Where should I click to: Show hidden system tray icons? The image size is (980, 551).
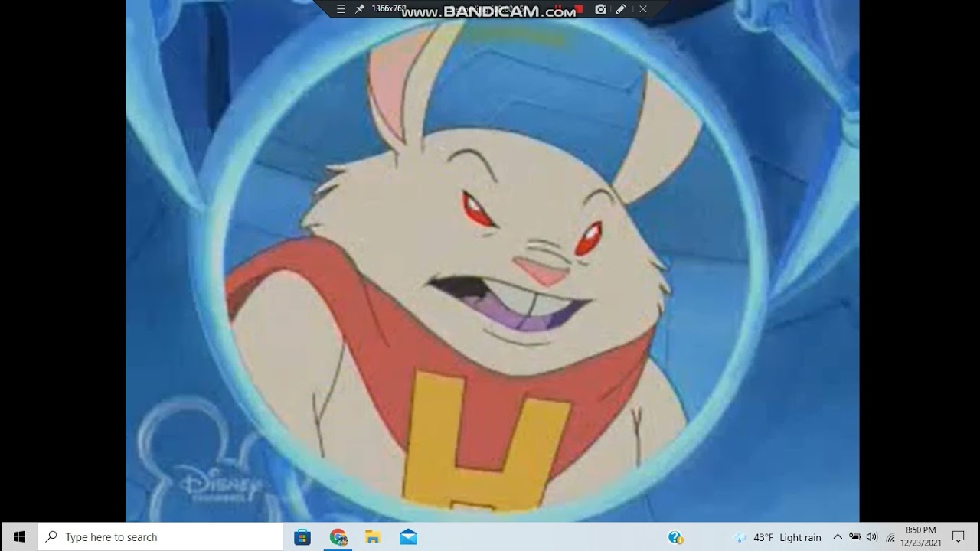pyautogui.click(x=838, y=537)
